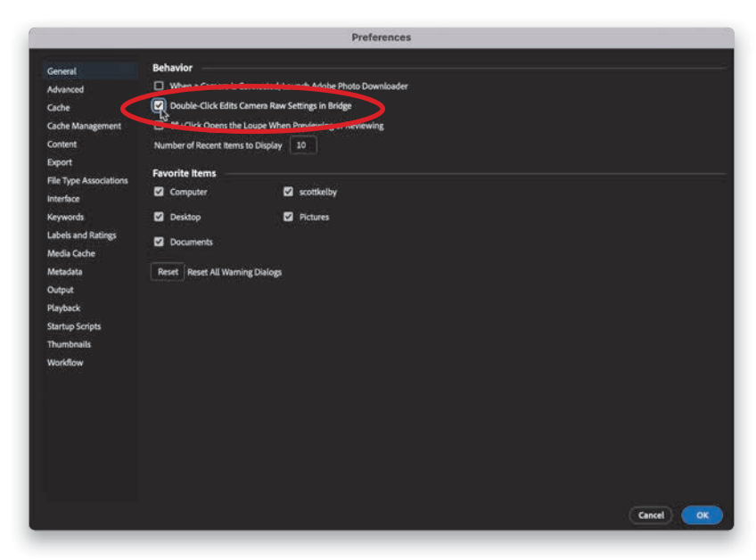Uncheck the Desktop favorite item
This screenshot has height=560, width=756.
click(x=159, y=217)
